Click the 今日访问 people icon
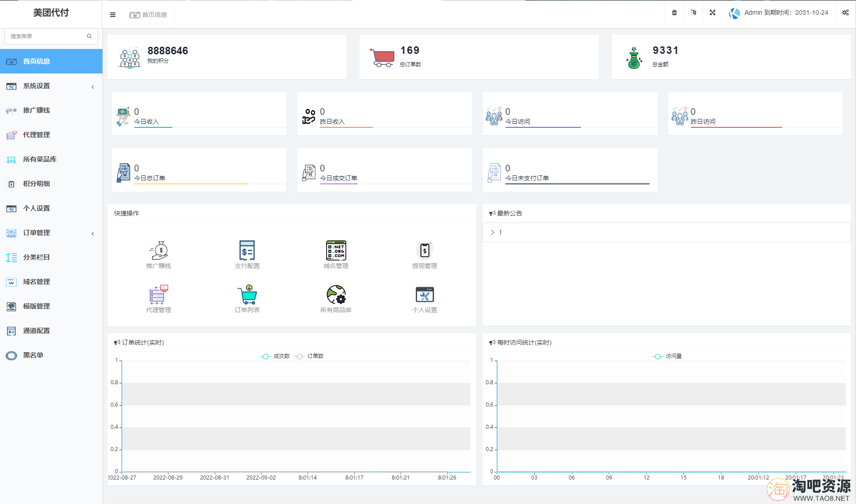Viewport: 856px width, 504px height. [494, 116]
